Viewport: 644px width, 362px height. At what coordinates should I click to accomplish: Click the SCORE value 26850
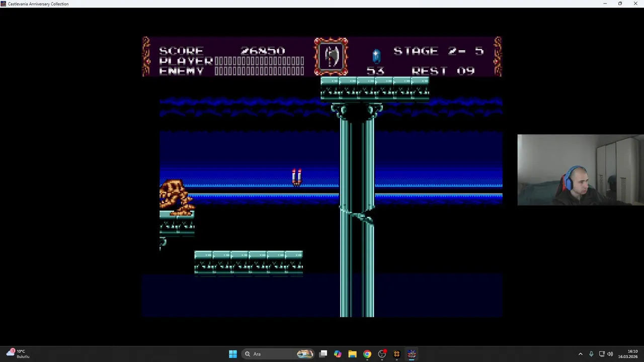(263, 51)
